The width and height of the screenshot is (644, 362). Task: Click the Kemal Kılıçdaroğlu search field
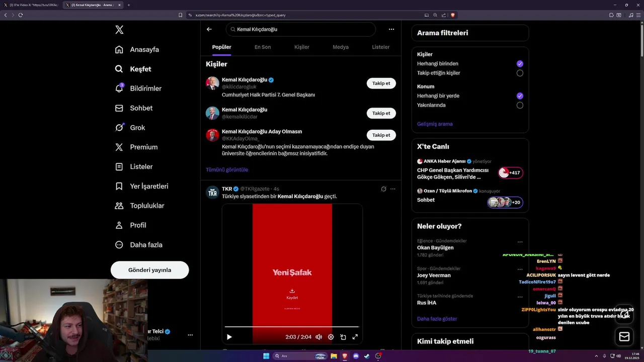(x=301, y=29)
